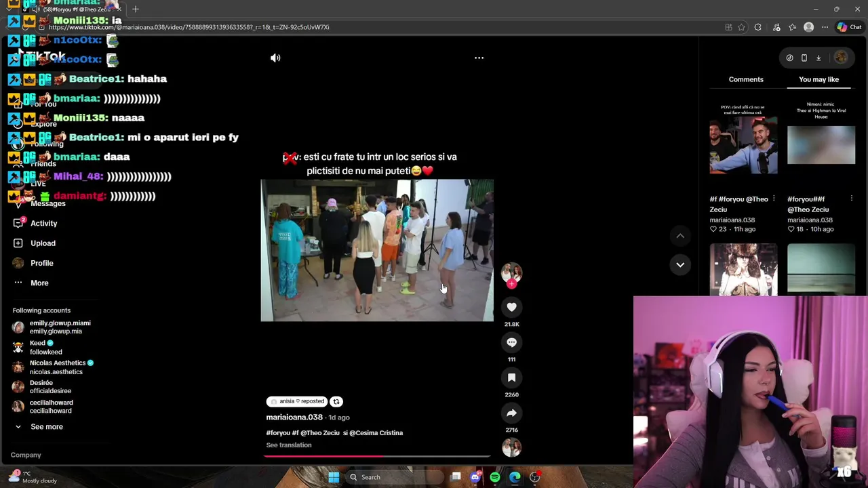Open More in the sidebar

click(x=31, y=283)
